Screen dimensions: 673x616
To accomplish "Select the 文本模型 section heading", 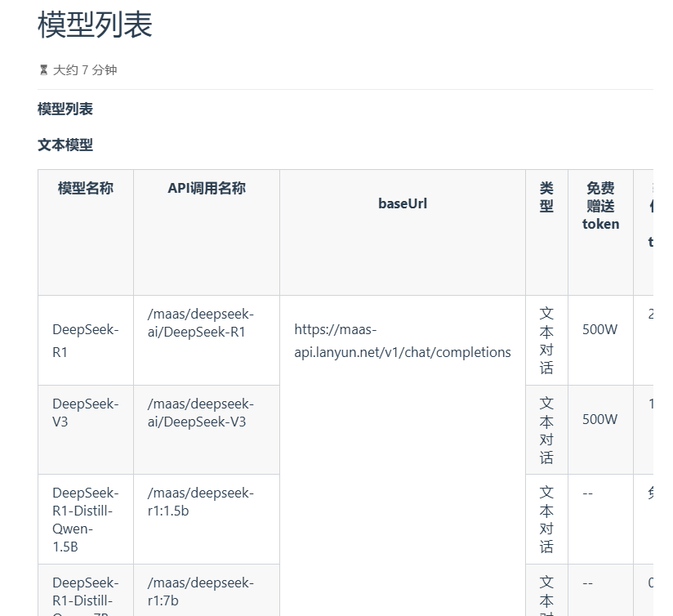I will pos(65,145).
